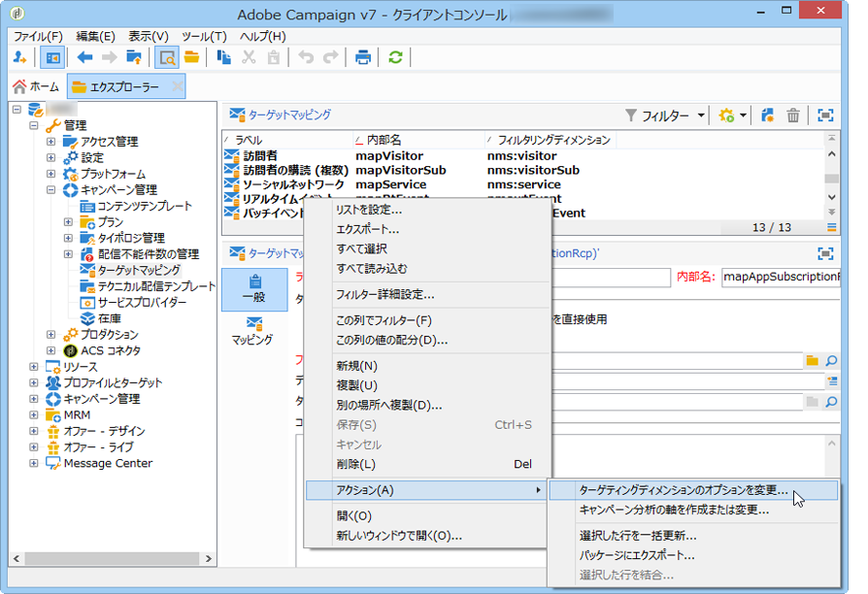This screenshot has height=594, width=868.
Task: Select the 訪問者 row in list
Action: point(523,155)
